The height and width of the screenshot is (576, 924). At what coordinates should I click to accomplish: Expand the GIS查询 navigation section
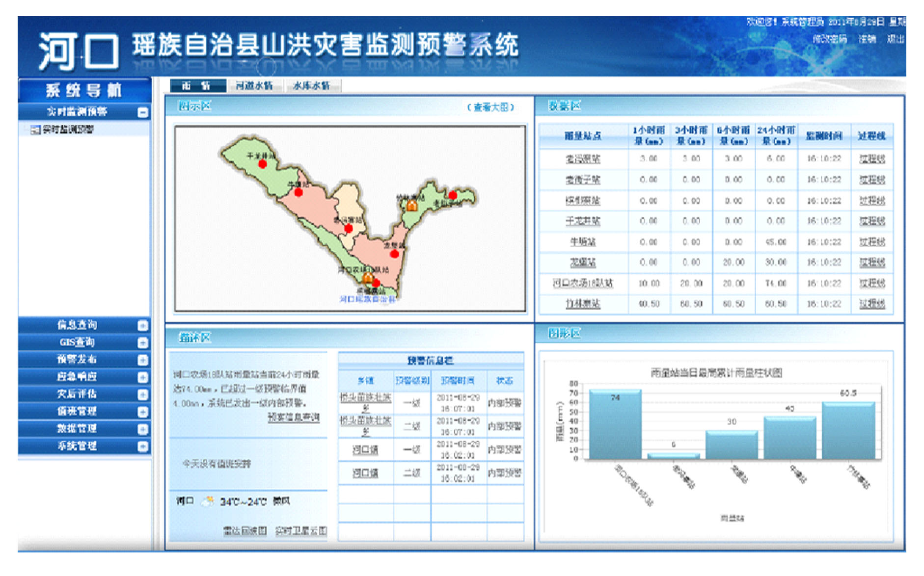click(142, 342)
